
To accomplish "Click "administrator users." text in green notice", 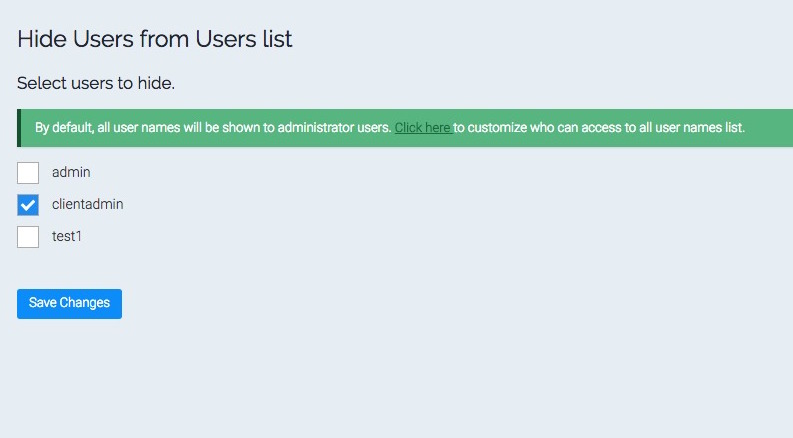I will (x=334, y=127).
